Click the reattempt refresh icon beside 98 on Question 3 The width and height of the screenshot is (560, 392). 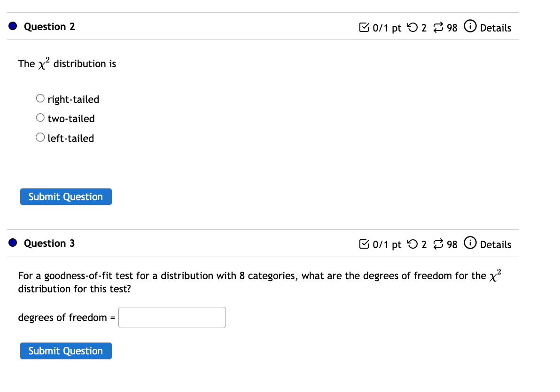coord(438,244)
